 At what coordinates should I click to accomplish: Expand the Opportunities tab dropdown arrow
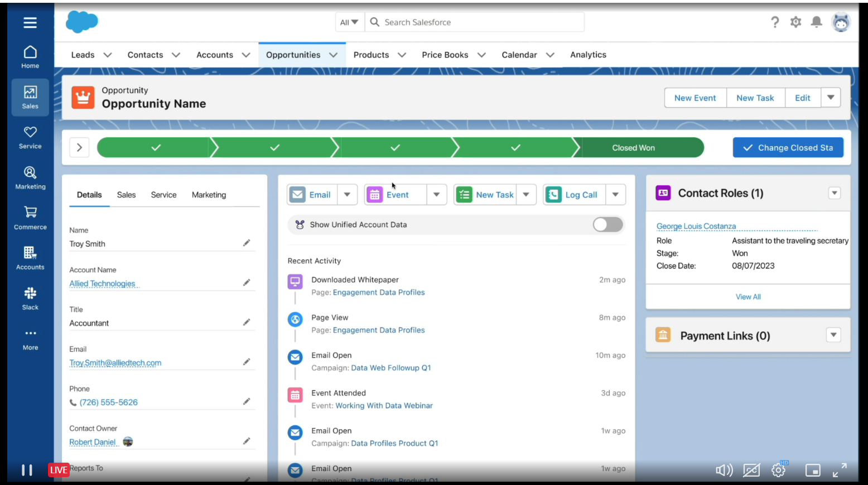click(x=333, y=55)
